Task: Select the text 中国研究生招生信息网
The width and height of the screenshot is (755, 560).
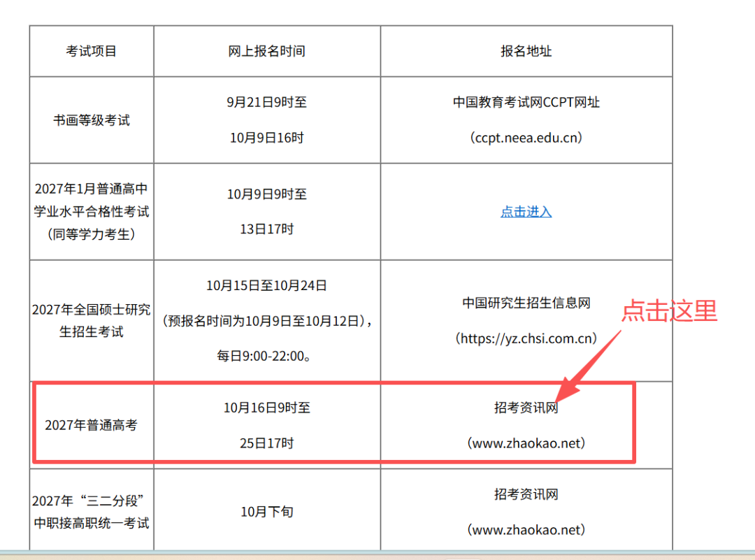Action: [x=526, y=303]
